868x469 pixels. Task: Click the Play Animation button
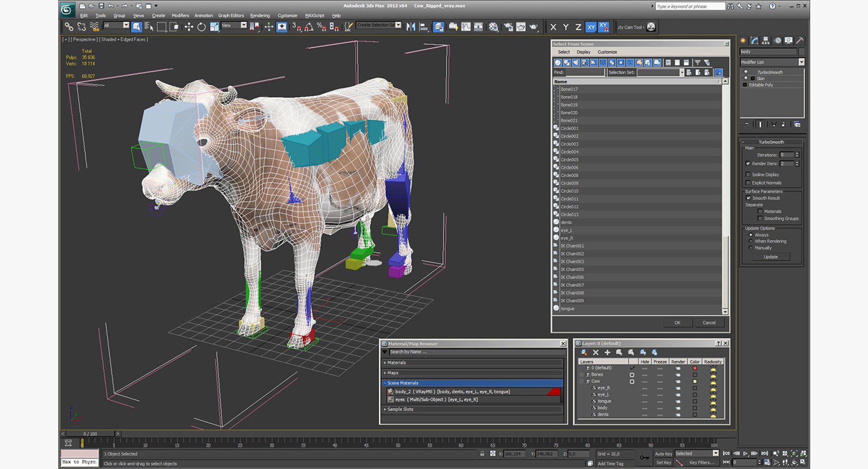click(x=745, y=453)
